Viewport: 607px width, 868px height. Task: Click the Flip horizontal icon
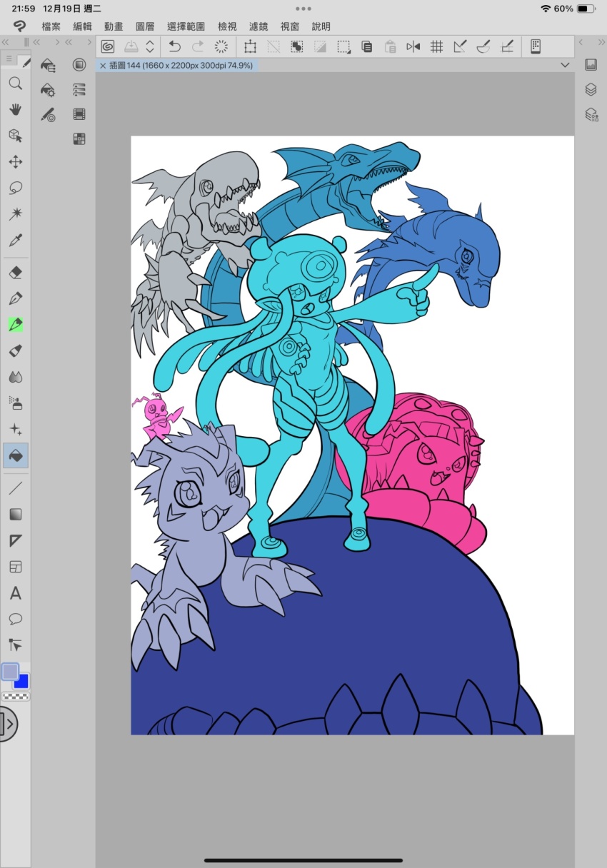(x=413, y=47)
